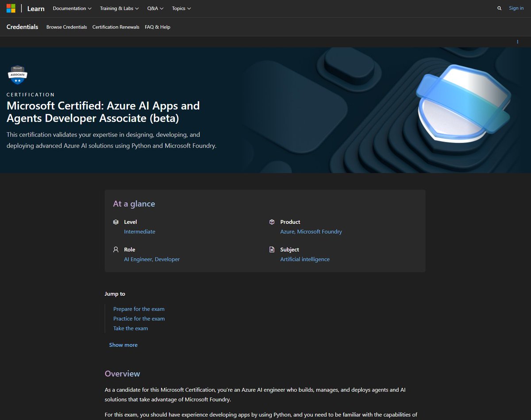Click the Role person icon
The width and height of the screenshot is (531, 420).
(116, 250)
